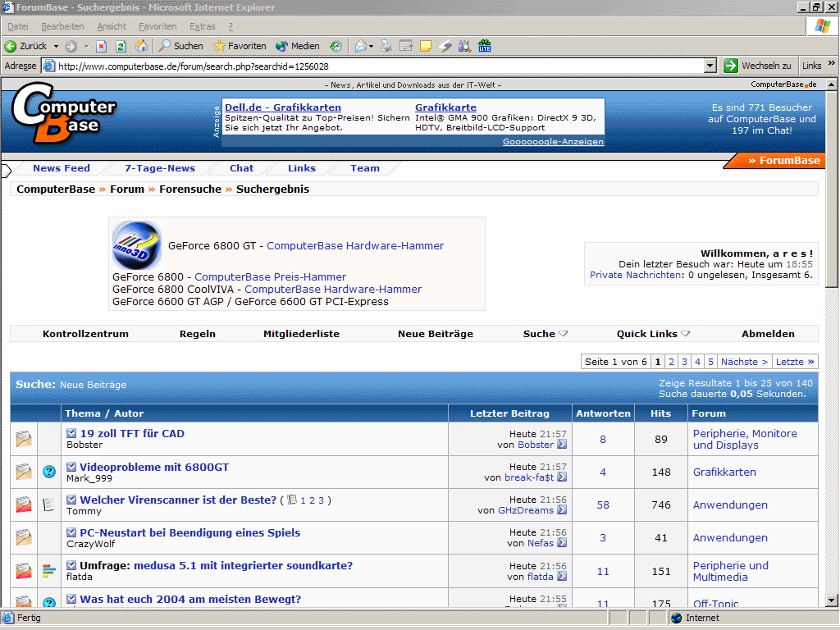
Task: Open the Favoriten menu in menu bar
Action: tap(157, 26)
